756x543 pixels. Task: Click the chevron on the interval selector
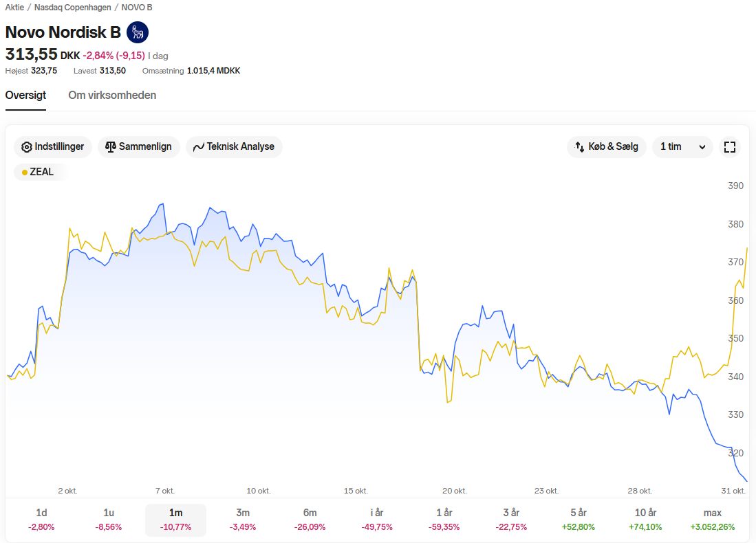[702, 147]
